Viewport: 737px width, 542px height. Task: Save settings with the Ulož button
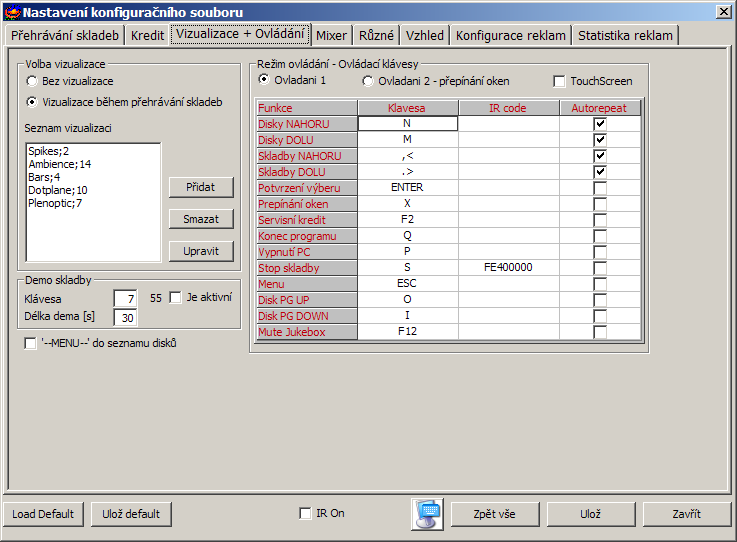[x=590, y=514]
